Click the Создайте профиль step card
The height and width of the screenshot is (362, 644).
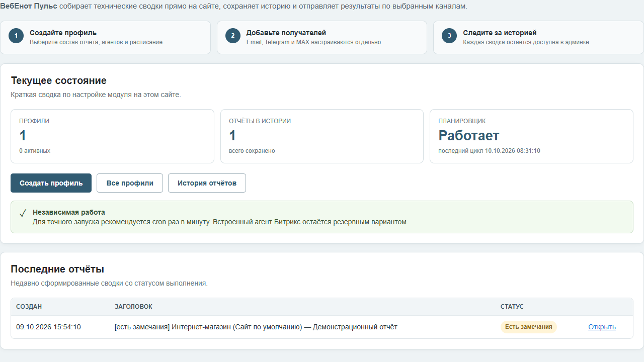tap(105, 37)
